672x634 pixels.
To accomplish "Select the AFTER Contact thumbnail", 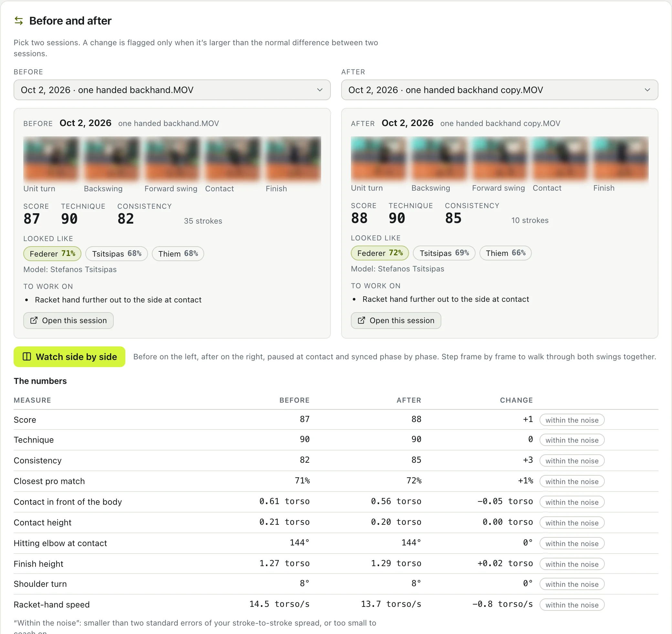I will coord(560,158).
